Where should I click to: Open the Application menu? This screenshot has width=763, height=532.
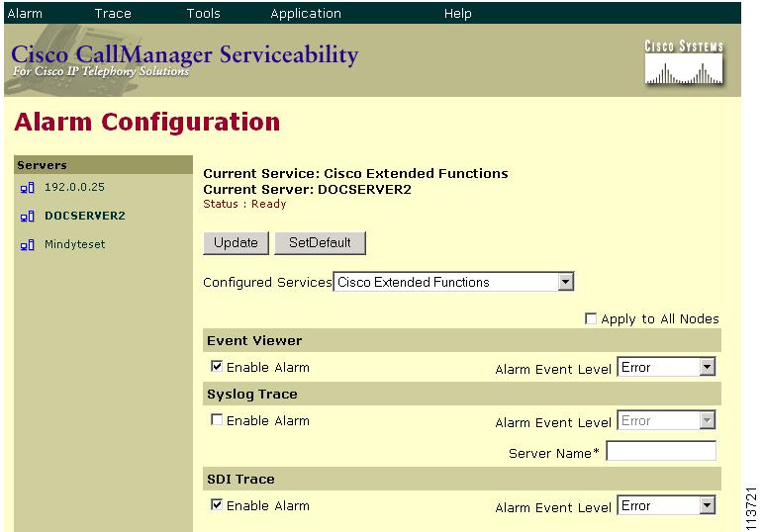(x=306, y=13)
